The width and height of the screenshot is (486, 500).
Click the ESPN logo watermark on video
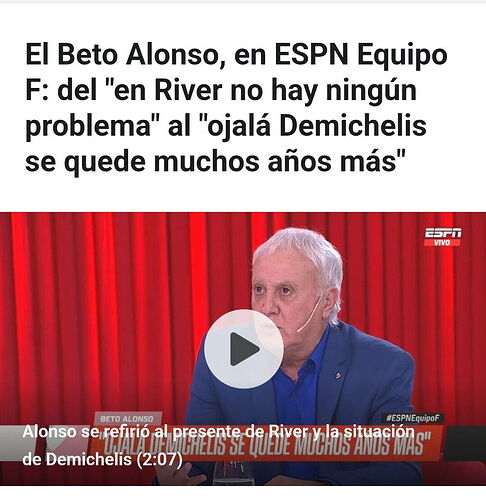(x=443, y=233)
